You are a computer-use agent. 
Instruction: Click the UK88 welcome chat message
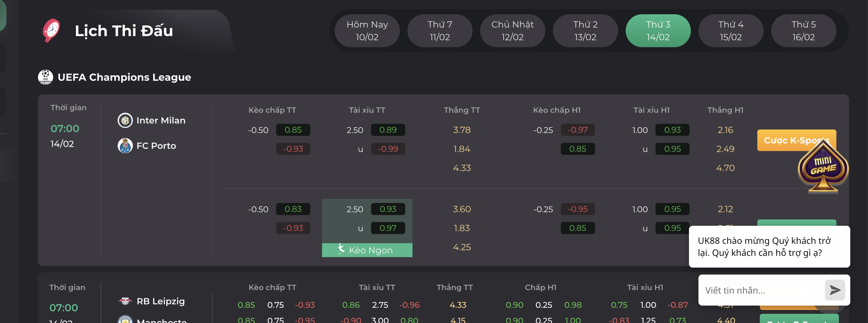769,246
